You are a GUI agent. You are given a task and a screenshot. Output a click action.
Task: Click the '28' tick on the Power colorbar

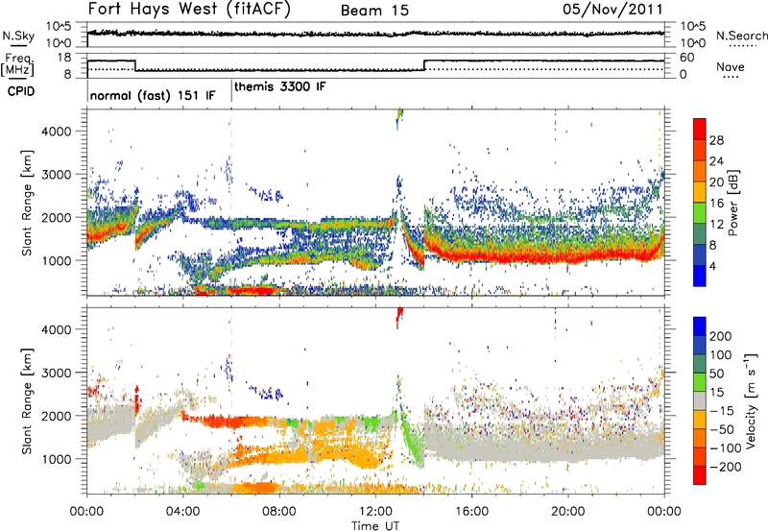(716, 140)
